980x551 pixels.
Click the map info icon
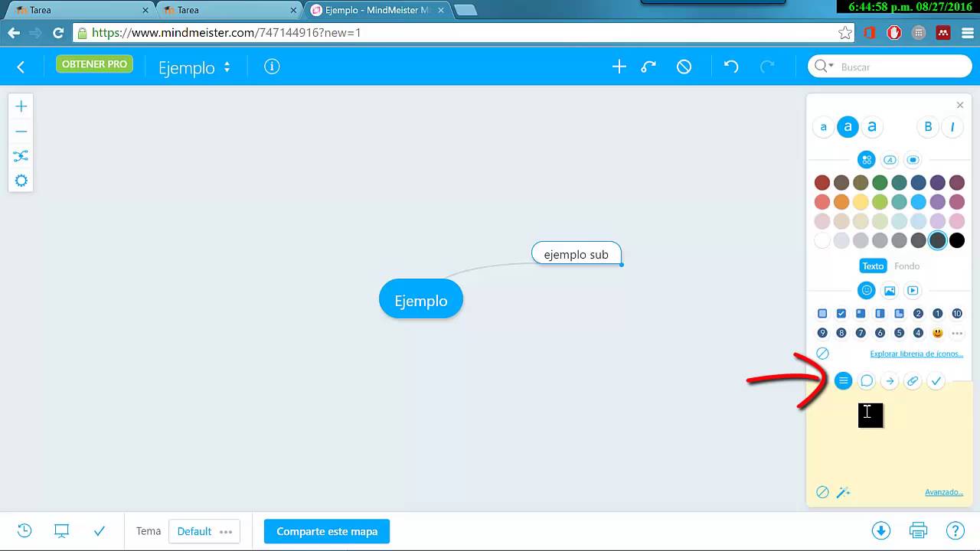point(272,67)
